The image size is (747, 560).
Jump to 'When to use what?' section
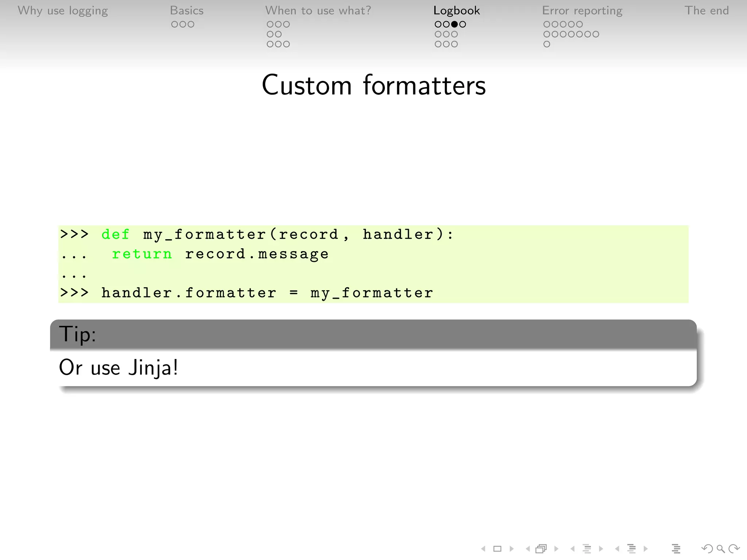(318, 10)
